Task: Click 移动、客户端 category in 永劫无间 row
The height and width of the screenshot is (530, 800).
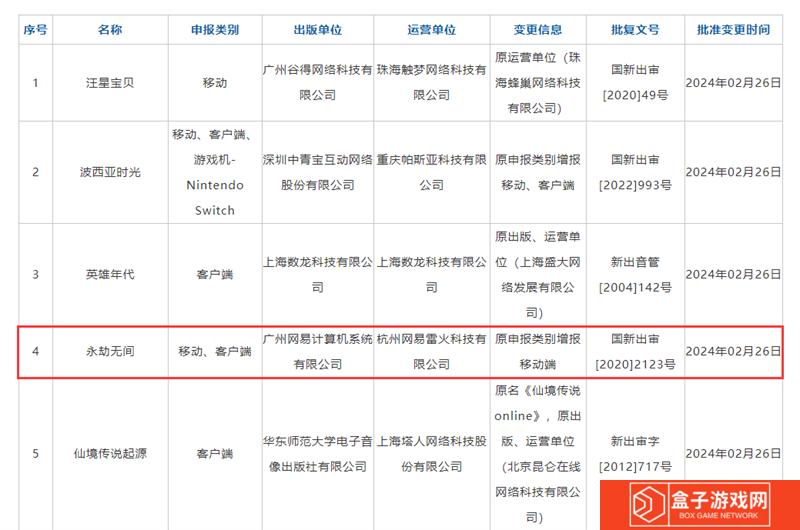Action: [215, 351]
